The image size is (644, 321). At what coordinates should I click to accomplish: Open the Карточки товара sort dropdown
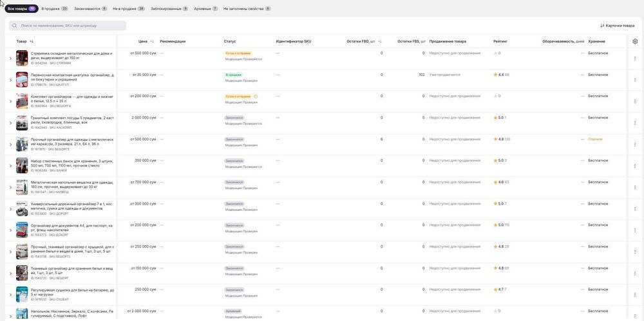pos(620,26)
